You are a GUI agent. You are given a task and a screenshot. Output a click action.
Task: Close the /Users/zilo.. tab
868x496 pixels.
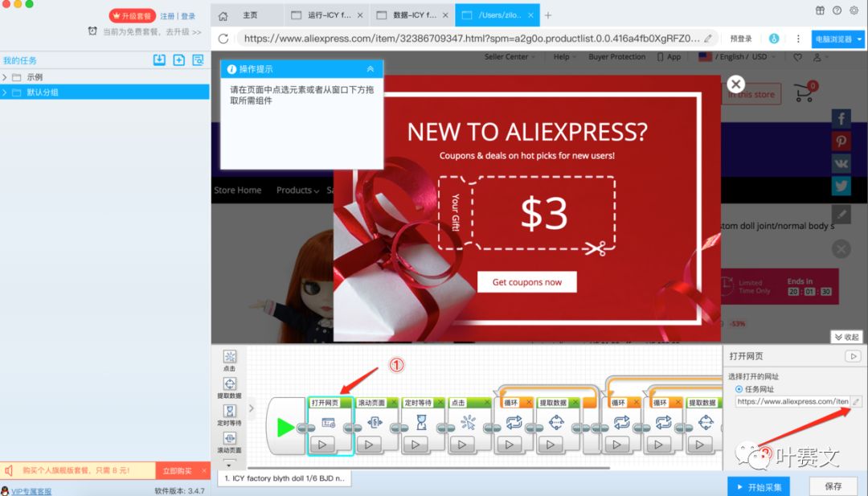coord(530,15)
